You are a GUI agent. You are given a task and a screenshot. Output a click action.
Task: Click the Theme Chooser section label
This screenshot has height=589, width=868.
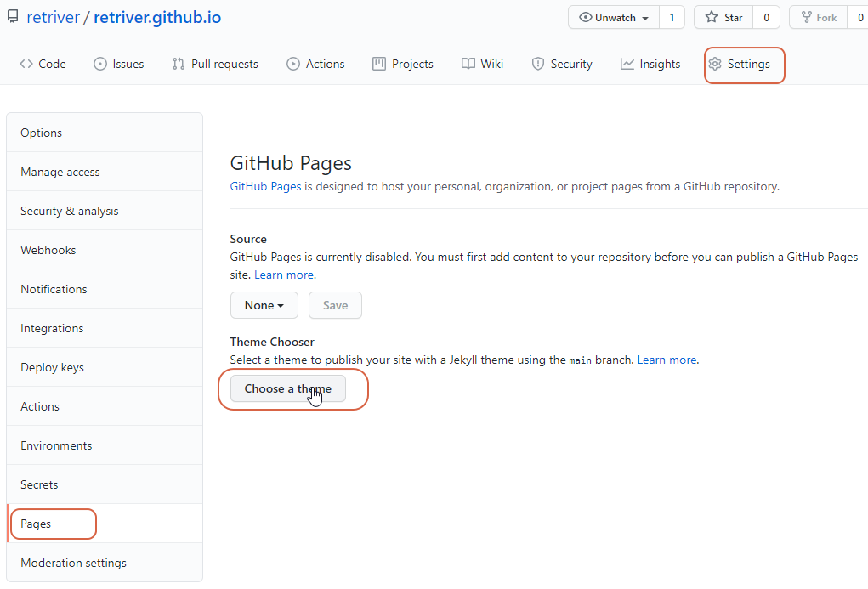(272, 343)
